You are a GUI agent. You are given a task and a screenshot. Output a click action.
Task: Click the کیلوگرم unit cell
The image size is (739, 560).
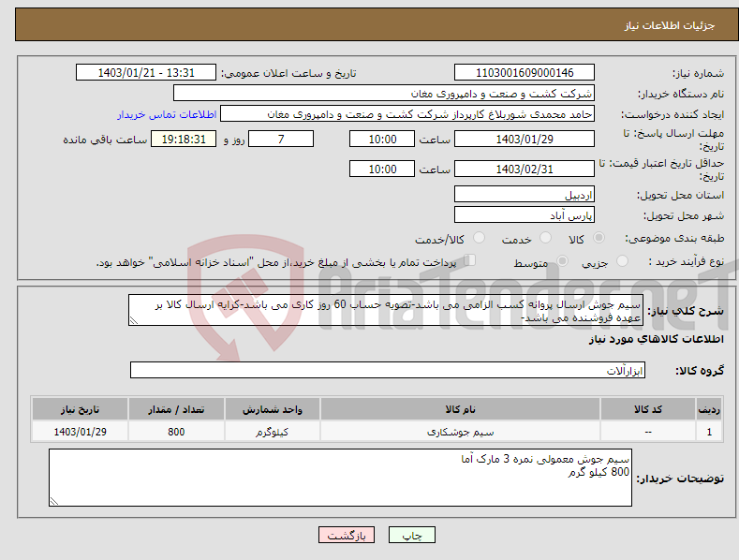[272, 432]
